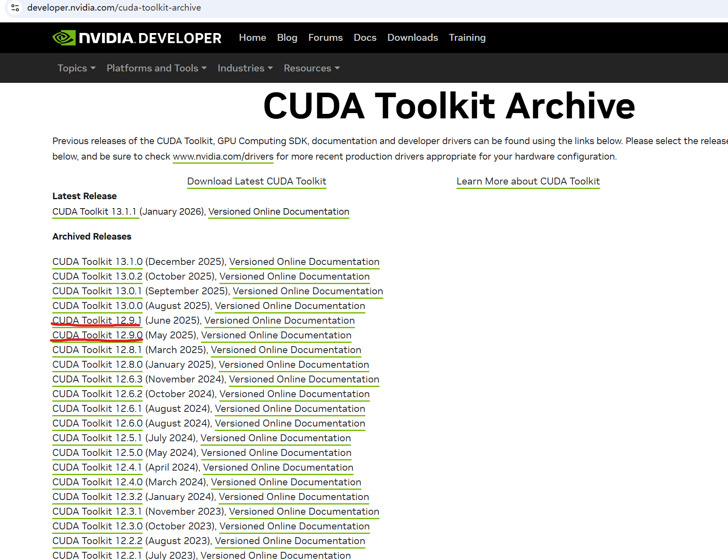
Task: Open CUDA Toolkit 12.6.2 link
Action: click(x=98, y=394)
